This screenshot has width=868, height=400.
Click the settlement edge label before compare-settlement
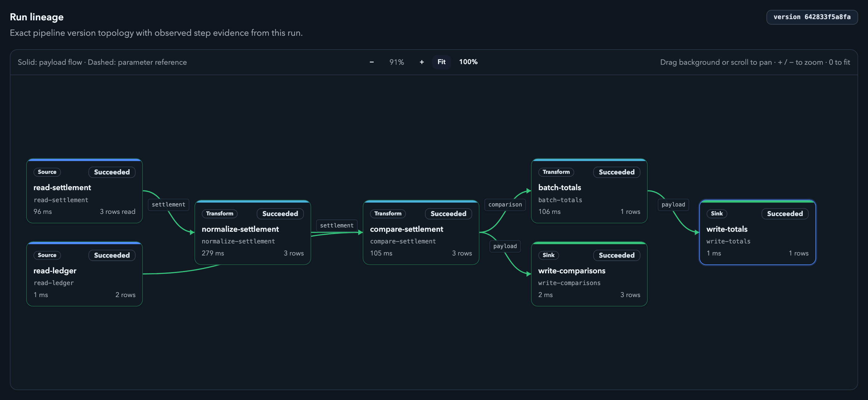(x=337, y=225)
